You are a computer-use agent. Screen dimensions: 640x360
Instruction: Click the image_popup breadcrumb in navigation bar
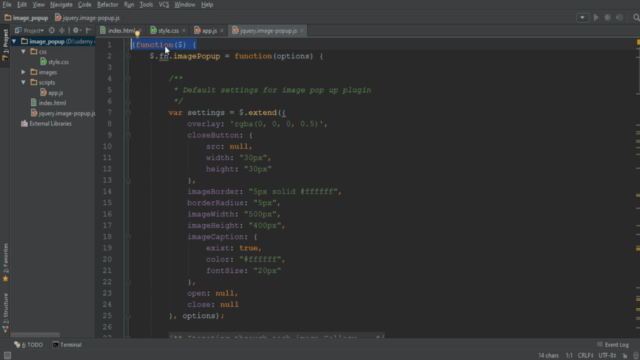coord(26,18)
